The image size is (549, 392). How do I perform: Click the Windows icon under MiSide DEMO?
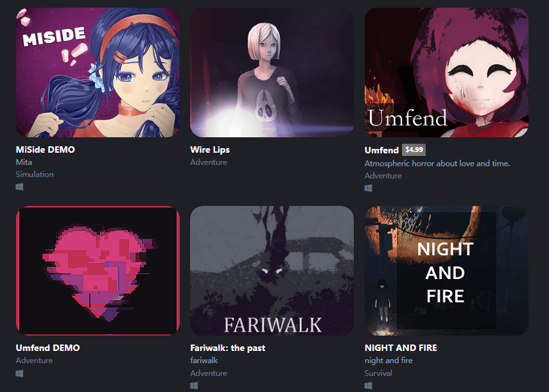[20, 187]
